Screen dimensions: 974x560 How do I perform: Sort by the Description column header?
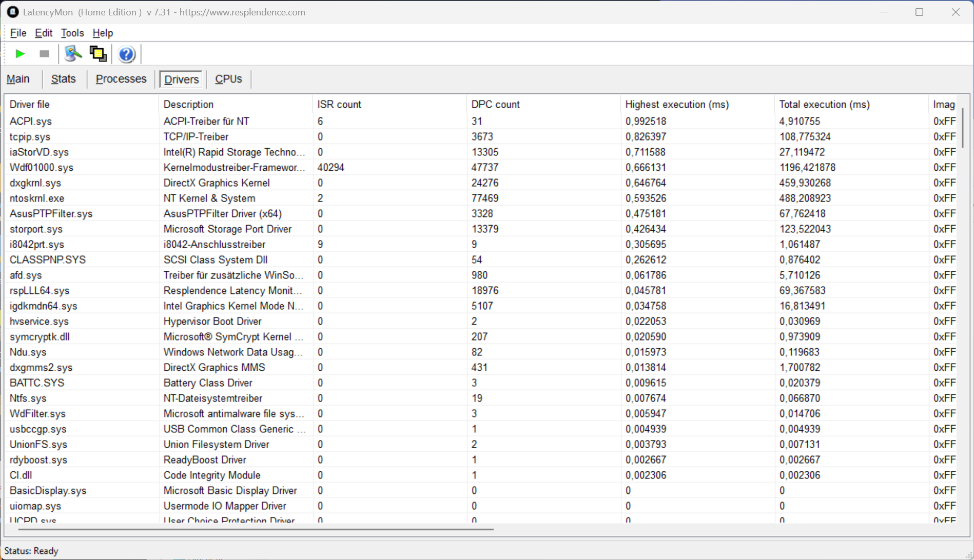[236, 105]
